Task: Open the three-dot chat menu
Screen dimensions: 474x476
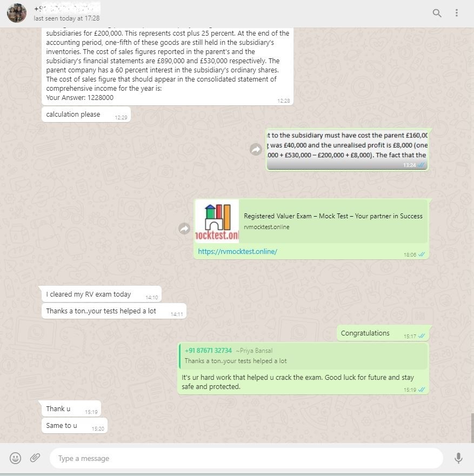Action: (x=456, y=13)
